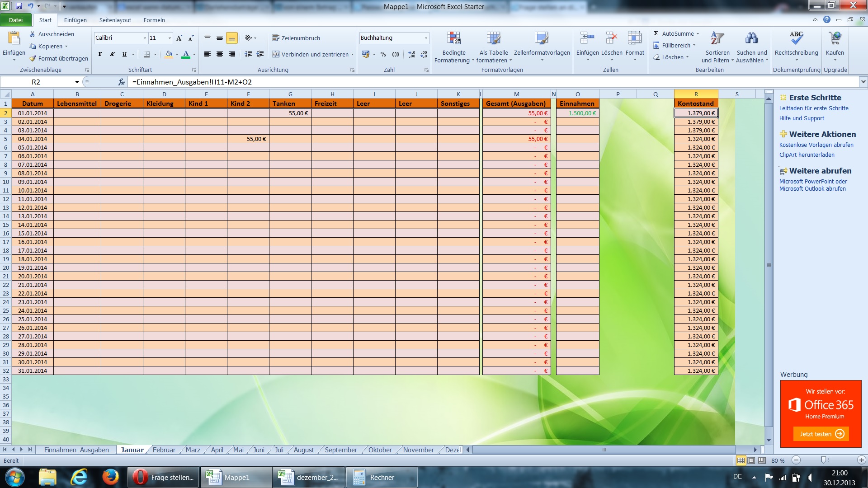Click the Jetzt testen button
This screenshot has height=488, width=868.
(x=821, y=434)
